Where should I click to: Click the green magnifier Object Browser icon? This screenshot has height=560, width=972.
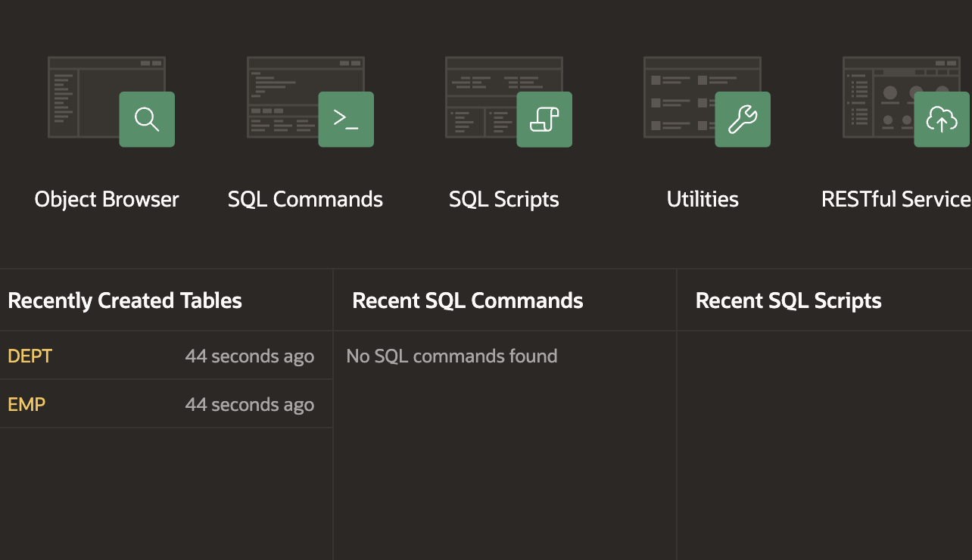pyautogui.click(x=147, y=120)
